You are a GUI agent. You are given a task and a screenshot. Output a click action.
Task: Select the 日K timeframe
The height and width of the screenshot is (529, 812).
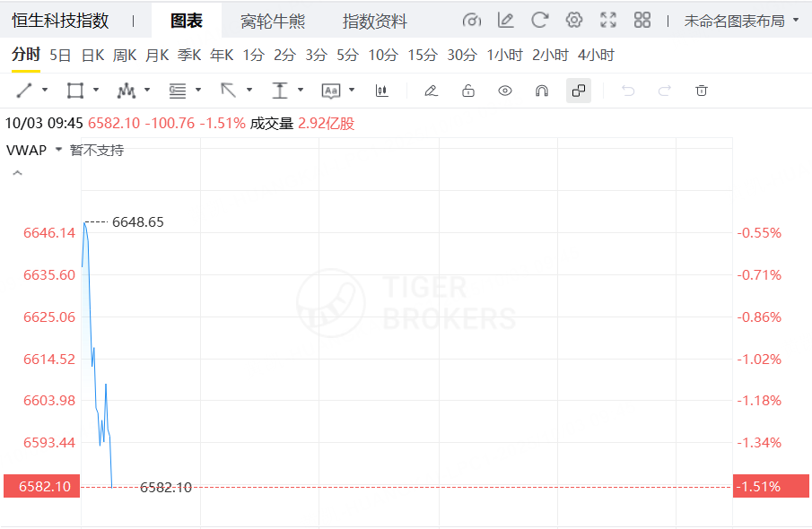point(92,56)
